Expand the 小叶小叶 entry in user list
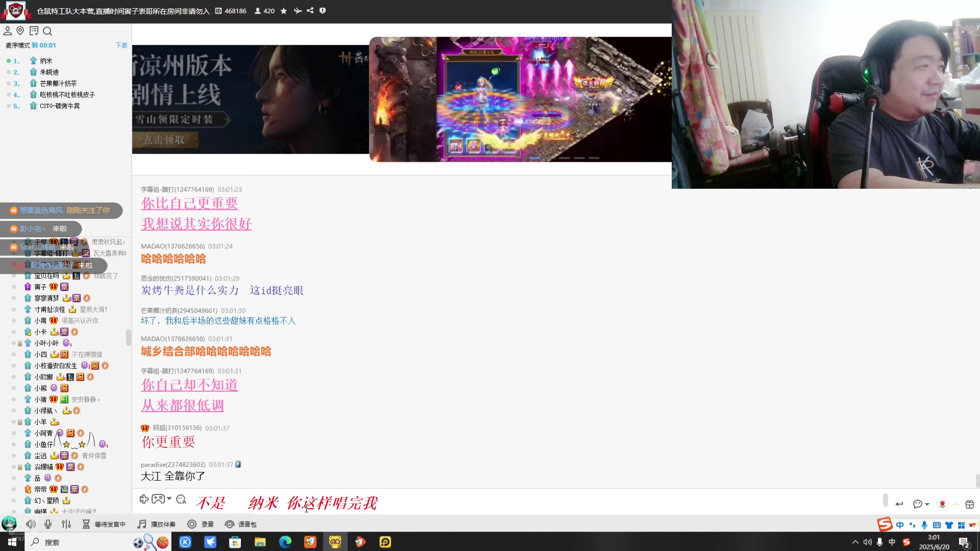Image resolution: width=980 pixels, height=551 pixels. pos(19,343)
